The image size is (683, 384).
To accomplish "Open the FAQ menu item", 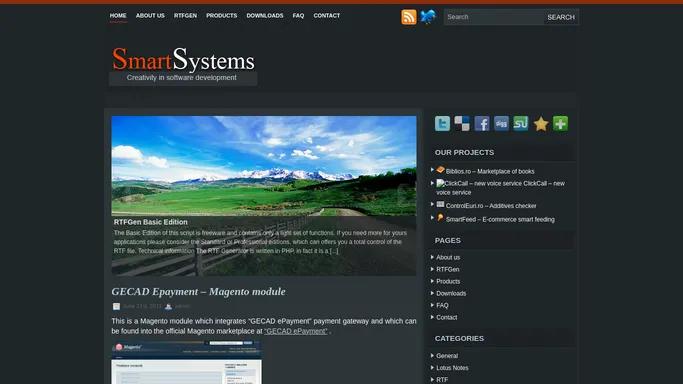I will tap(298, 16).
